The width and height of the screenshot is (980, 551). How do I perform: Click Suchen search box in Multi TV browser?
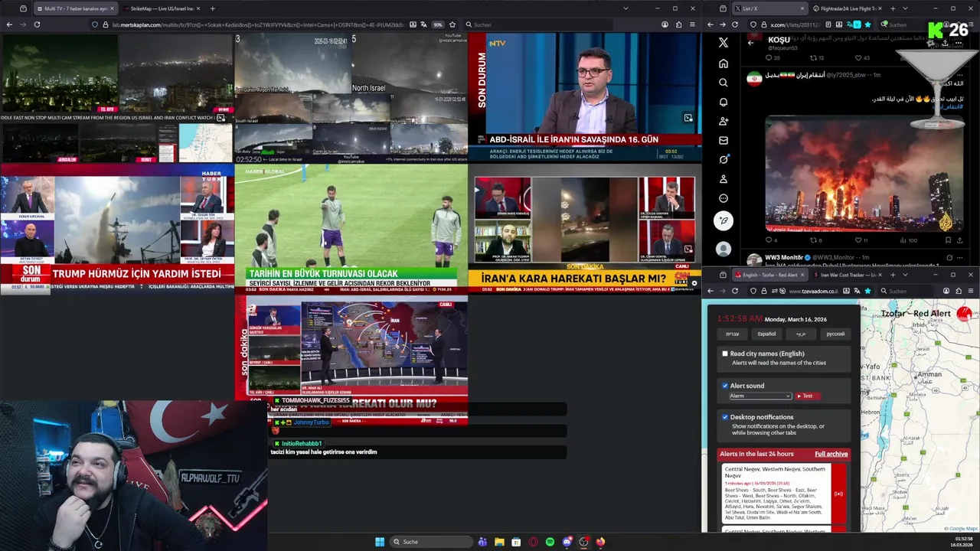tap(538, 24)
